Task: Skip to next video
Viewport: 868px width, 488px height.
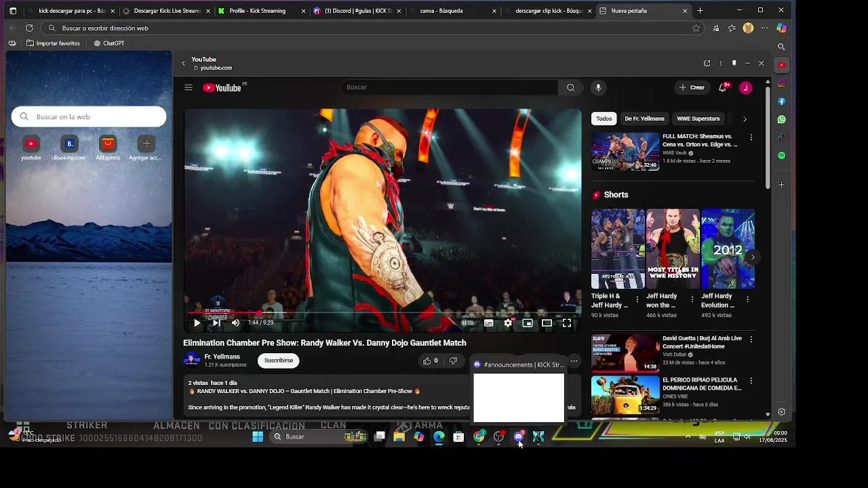Action: click(x=216, y=323)
